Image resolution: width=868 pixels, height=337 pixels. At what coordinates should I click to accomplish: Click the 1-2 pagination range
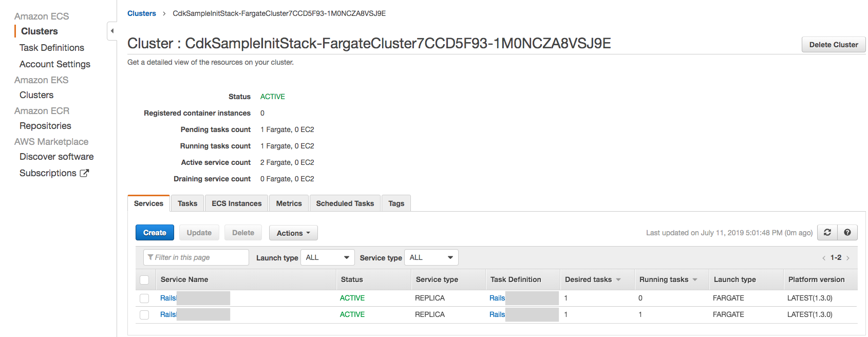click(836, 257)
